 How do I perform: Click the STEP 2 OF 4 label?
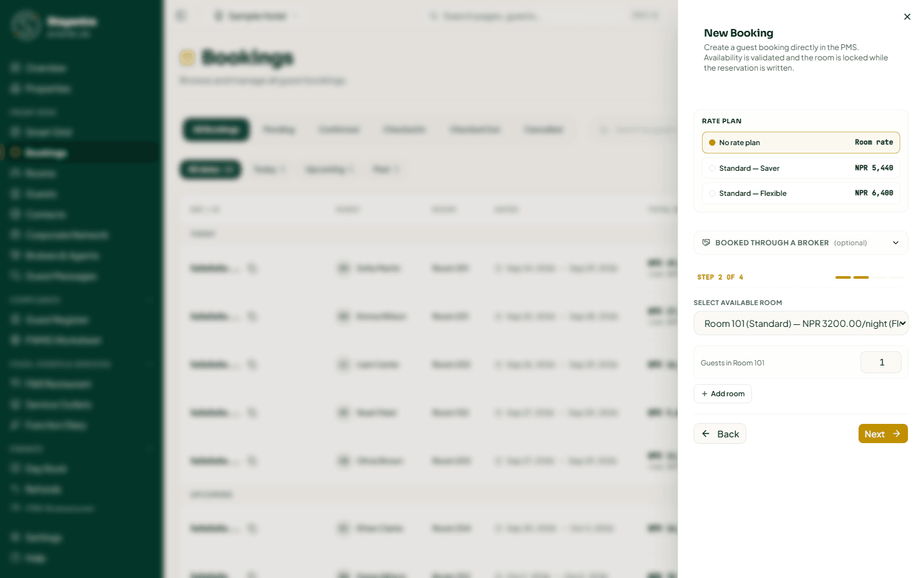(720, 277)
